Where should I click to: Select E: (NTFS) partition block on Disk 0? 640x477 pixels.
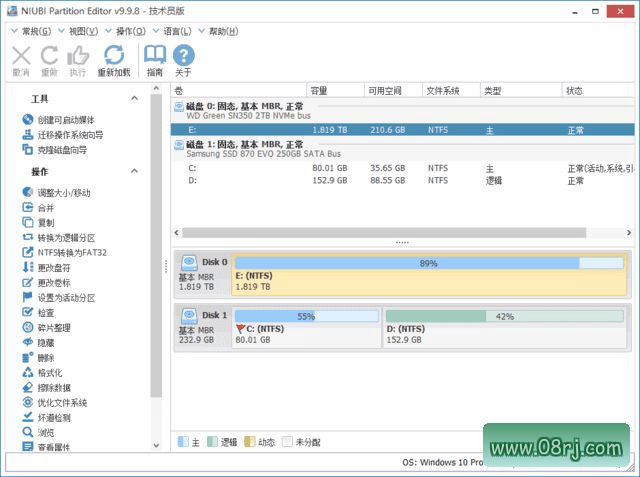pos(429,275)
